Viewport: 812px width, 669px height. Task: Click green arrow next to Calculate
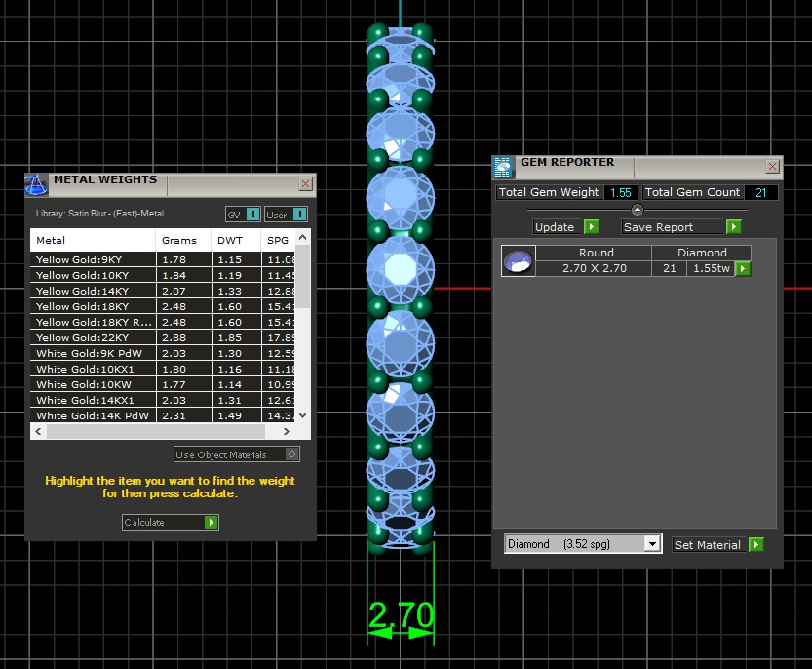(211, 522)
